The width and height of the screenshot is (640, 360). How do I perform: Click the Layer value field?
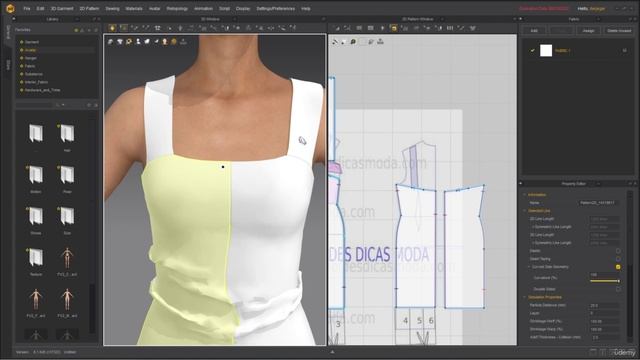coord(604,313)
